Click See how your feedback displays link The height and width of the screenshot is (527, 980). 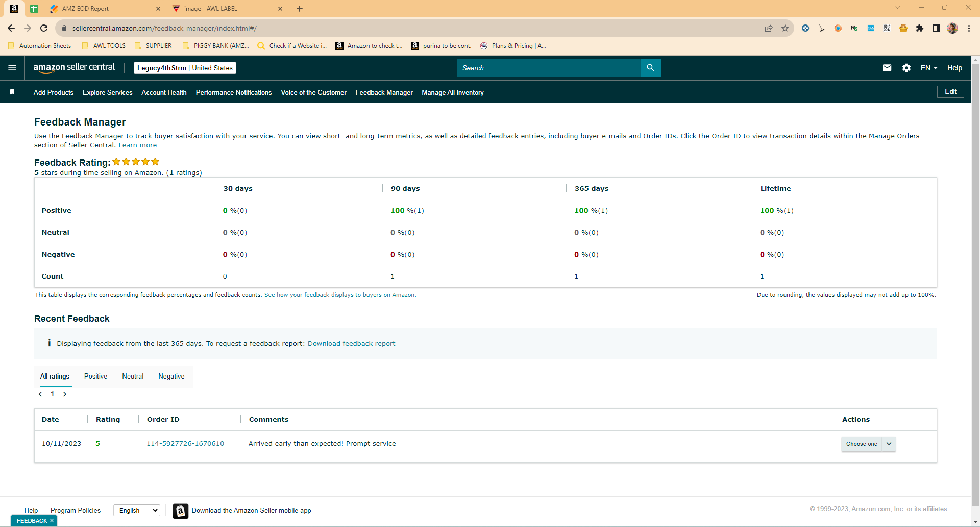coord(339,295)
